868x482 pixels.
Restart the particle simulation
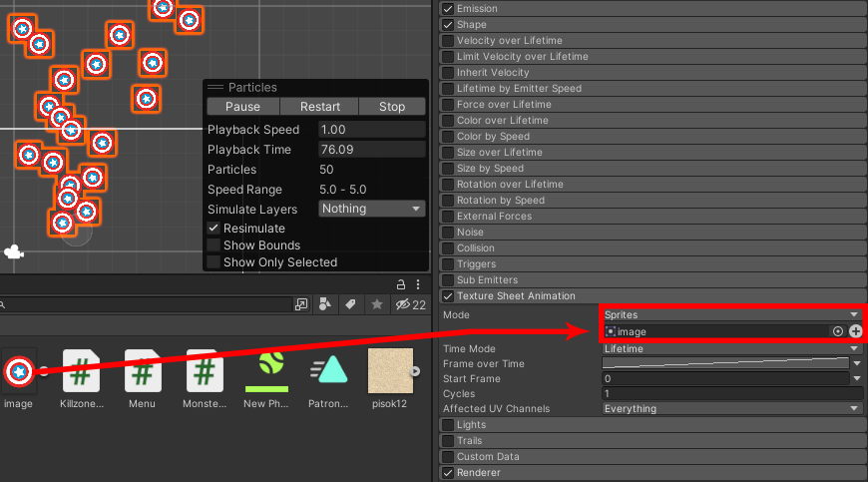pyautogui.click(x=320, y=106)
